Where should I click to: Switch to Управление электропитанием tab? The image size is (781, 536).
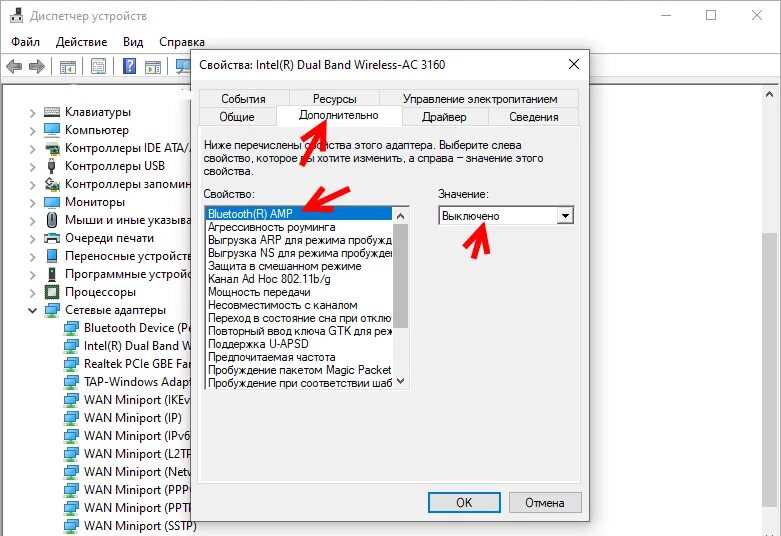click(x=480, y=99)
